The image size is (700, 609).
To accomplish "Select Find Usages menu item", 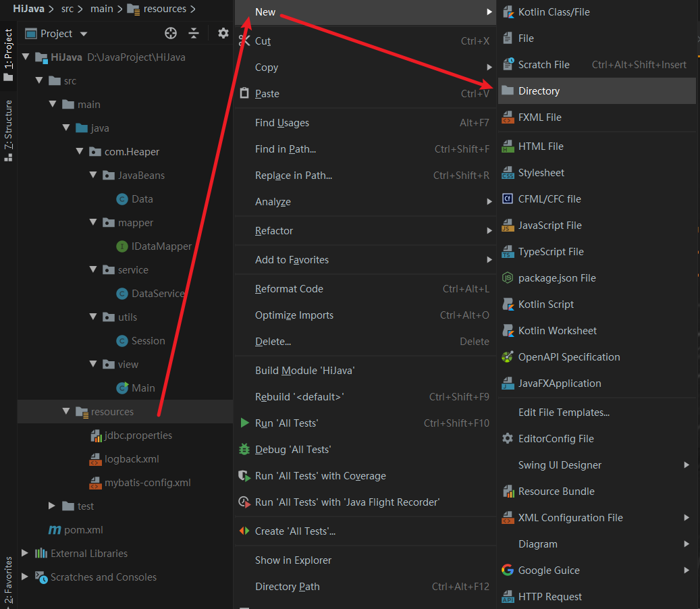I will [x=365, y=123].
